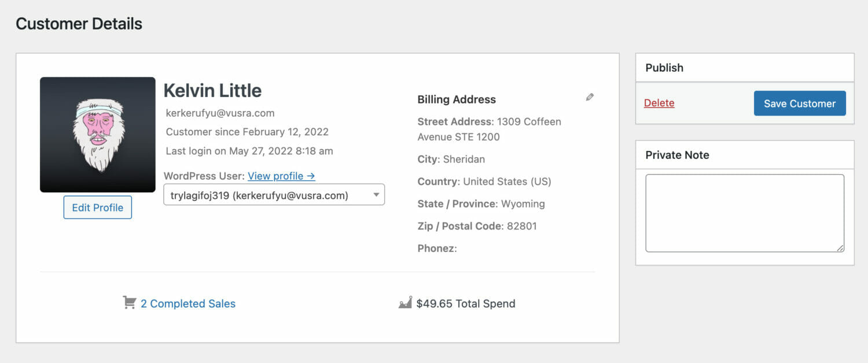Click the Zip / Postal Code: 82801 line
The height and width of the screenshot is (363, 868).
tap(477, 226)
